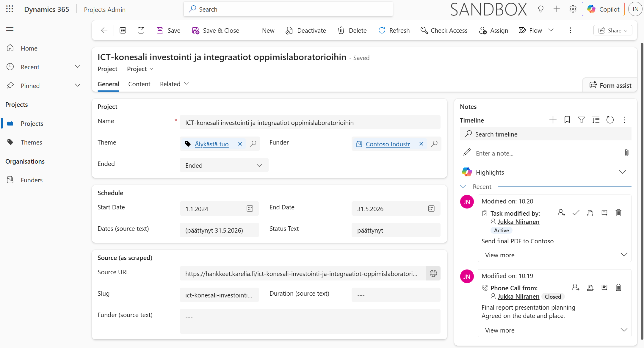Mark the Send final PDF task complete

tap(576, 213)
